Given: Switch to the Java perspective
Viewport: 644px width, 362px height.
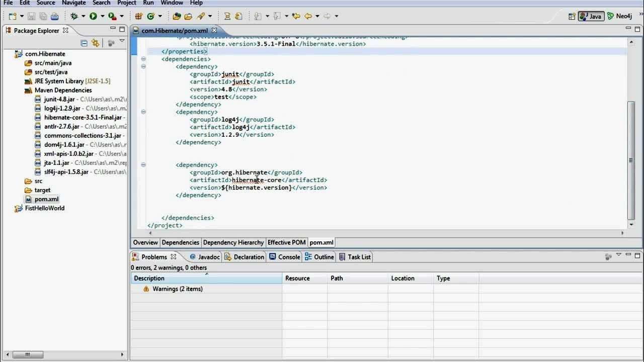Looking at the screenshot, I should 591,16.
